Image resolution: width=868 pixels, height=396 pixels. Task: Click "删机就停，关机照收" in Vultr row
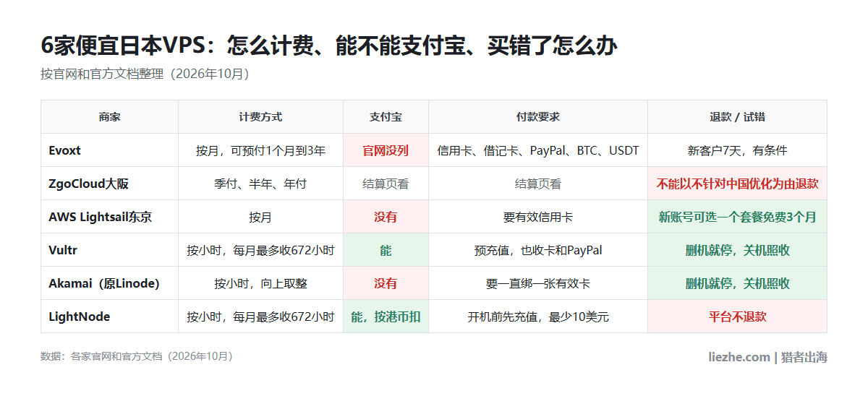pyautogui.click(x=737, y=250)
